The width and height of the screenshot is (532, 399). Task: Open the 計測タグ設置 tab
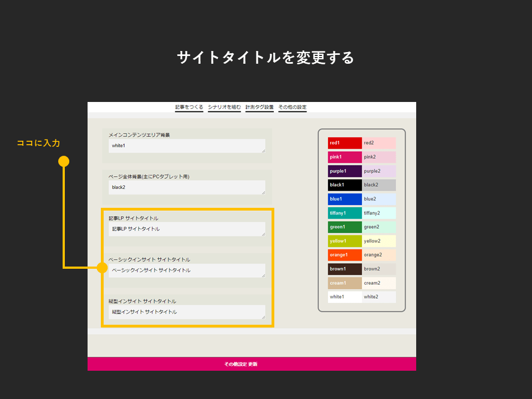[x=259, y=107]
